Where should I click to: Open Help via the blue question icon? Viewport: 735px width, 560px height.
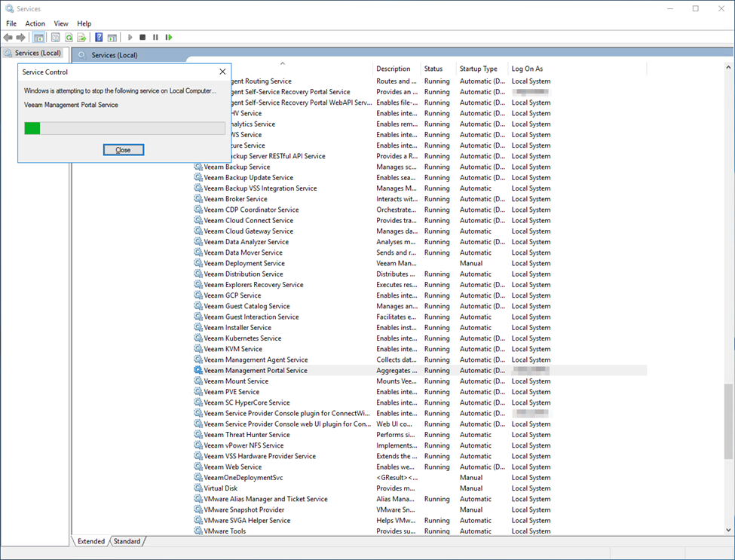(99, 37)
